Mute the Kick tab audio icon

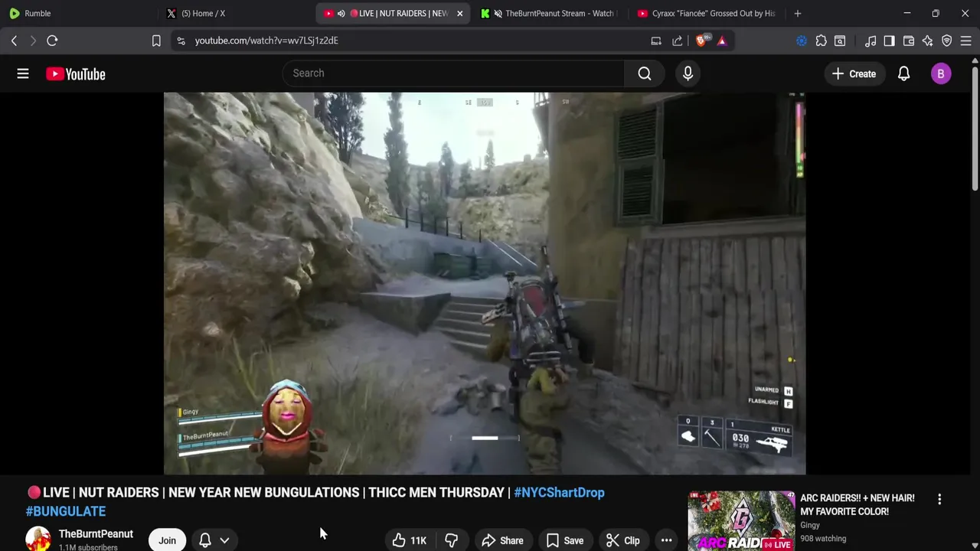pyautogui.click(x=498, y=13)
